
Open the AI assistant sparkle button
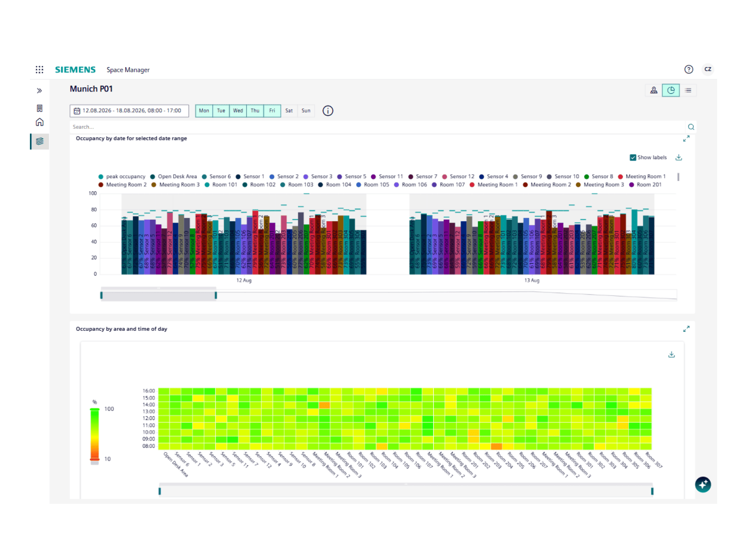coord(703,484)
